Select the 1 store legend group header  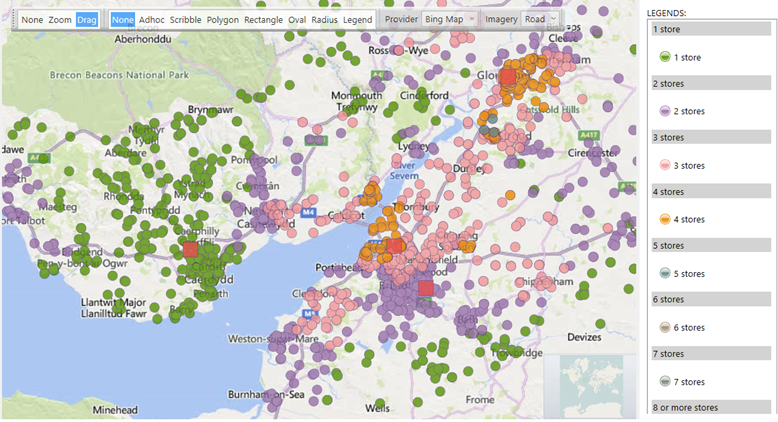(x=711, y=29)
